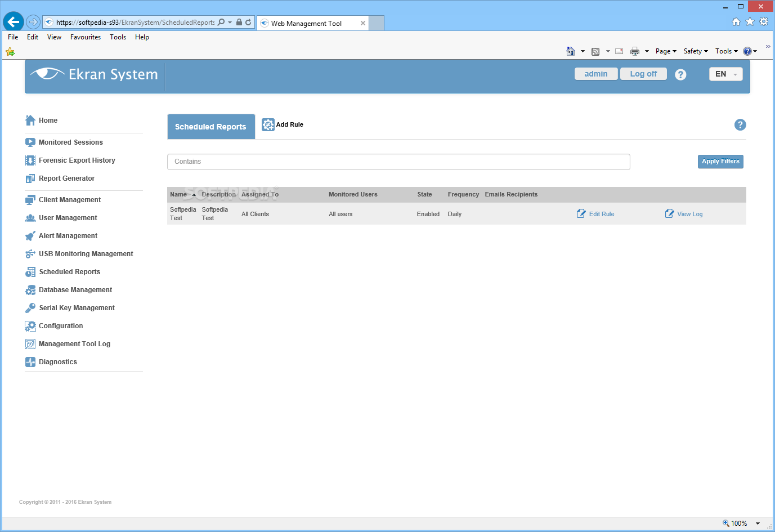Screen dimensions: 775x532
Task: Click the User Management people icon
Action: click(30, 218)
